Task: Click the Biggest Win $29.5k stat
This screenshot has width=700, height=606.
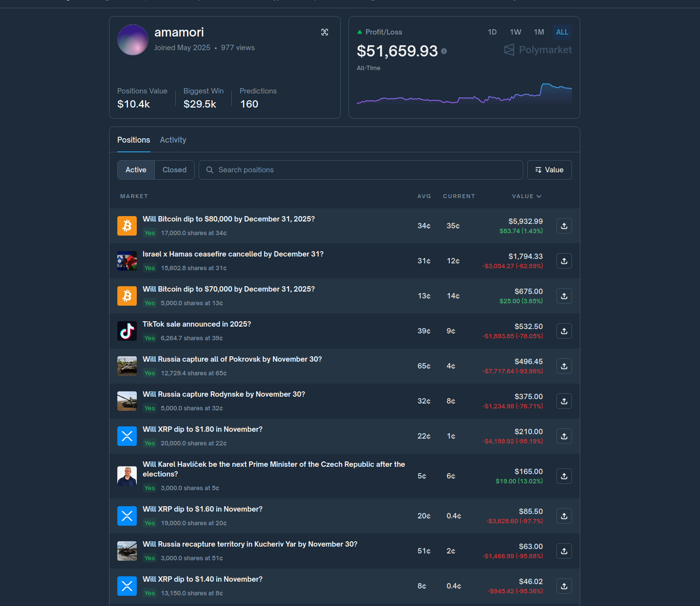Action: [203, 98]
